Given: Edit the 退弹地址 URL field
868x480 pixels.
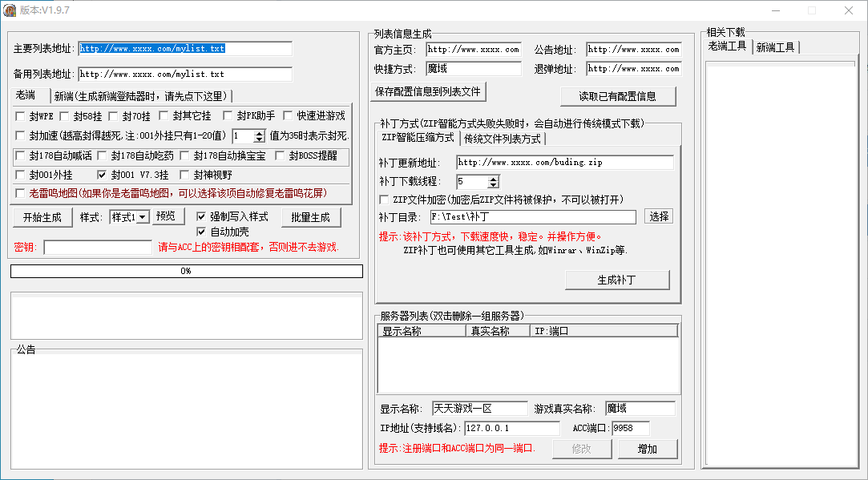Looking at the screenshot, I should 635,69.
